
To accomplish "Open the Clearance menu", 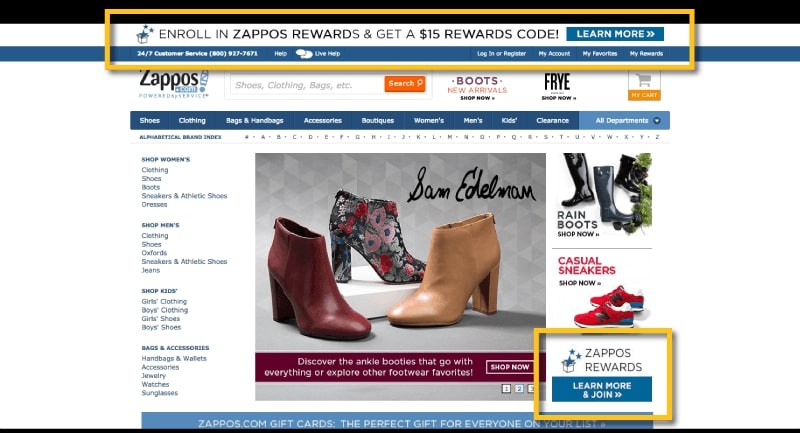I will [553, 120].
